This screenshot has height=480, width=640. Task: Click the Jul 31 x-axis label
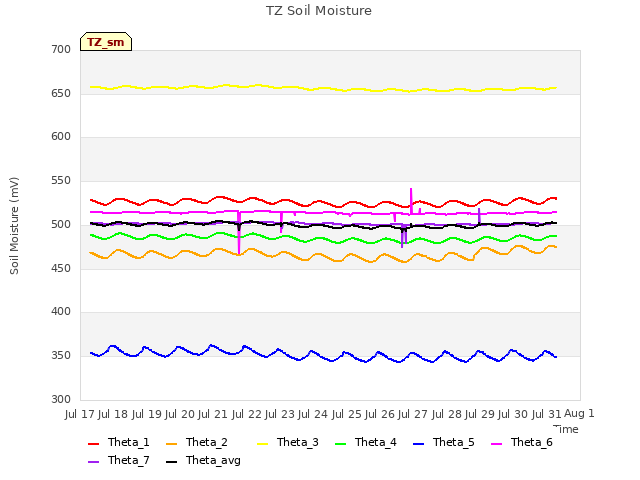pos(547,414)
